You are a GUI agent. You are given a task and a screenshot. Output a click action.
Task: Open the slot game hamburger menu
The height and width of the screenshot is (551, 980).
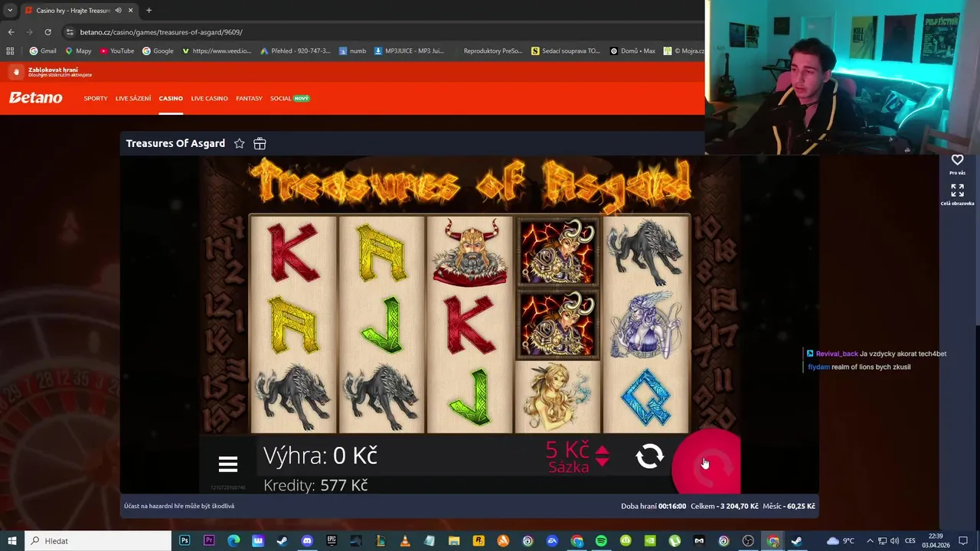point(227,464)
